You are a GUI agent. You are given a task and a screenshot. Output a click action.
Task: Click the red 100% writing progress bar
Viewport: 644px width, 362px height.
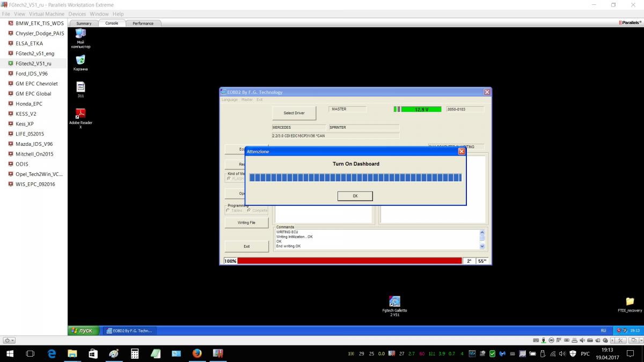click(349, 261)
